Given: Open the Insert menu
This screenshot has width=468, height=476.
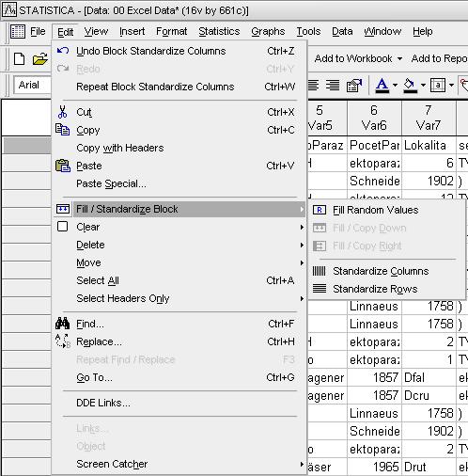Looking at the screenshot, I should point(132,31).
